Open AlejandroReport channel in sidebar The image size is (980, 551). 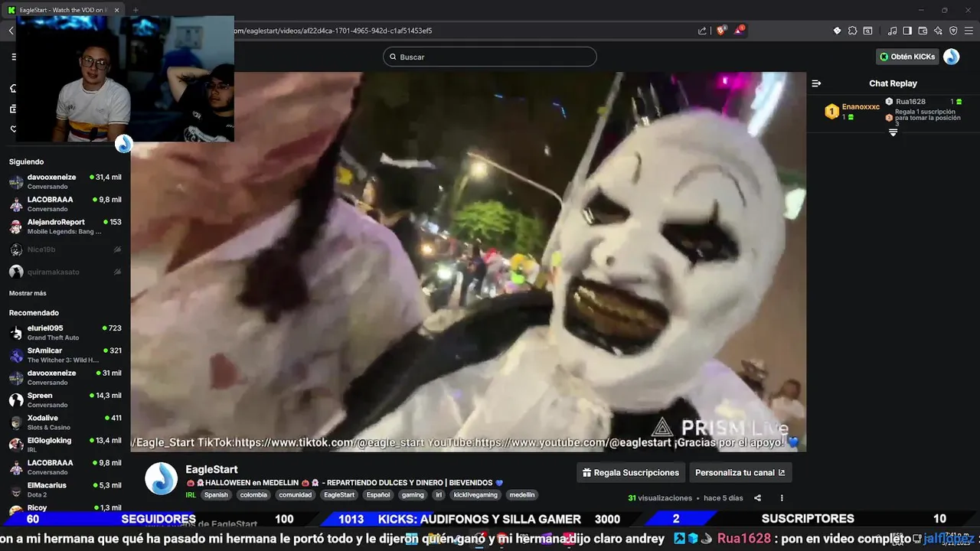(65, 227)
